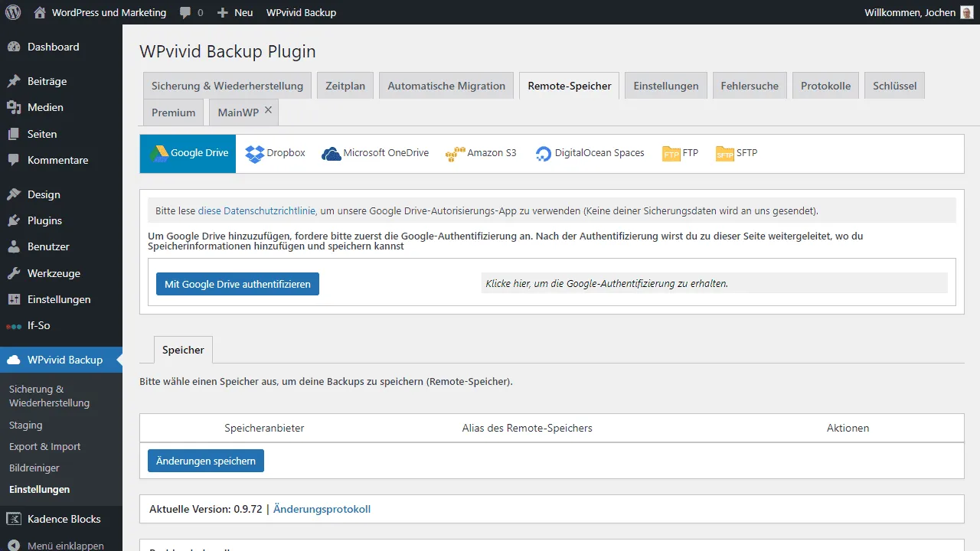The image size is (980, 551).
Task: Click Jochen's avatar in the admin bar
Action: pyautogui.click(x=967, y=12)
